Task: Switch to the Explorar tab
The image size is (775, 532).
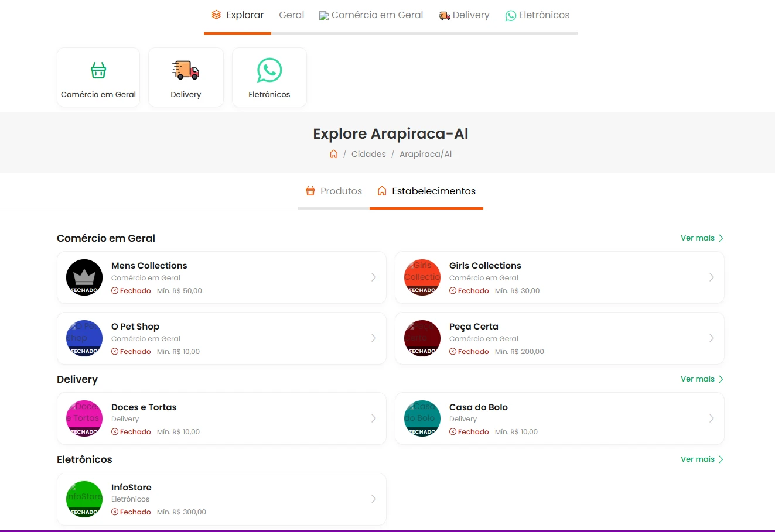Action: 237,16
